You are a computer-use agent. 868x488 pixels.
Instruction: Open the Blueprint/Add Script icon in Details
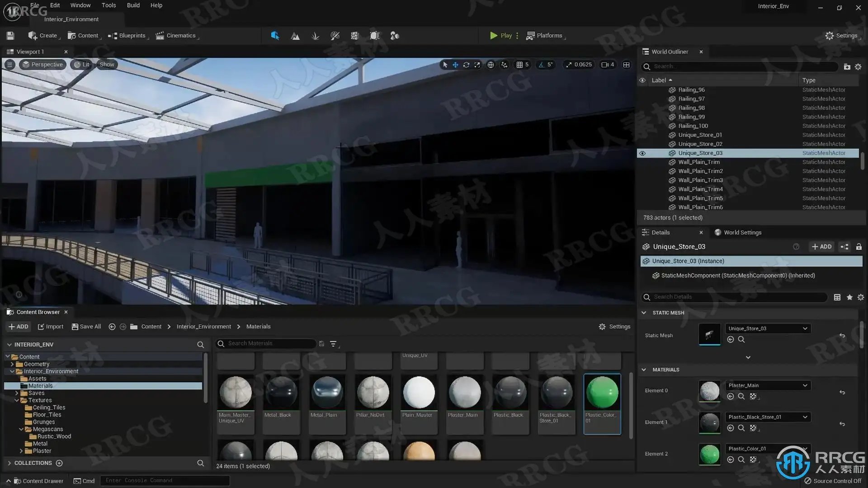[x=844, y=247]
